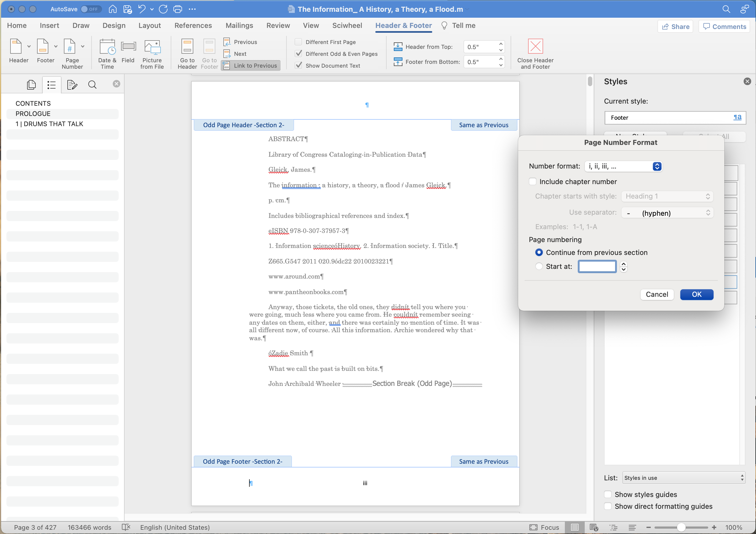Image resolution: width=756 pixels, height=534 pixels.
Task: Click the Start at number input field
Action: point(597,266)
